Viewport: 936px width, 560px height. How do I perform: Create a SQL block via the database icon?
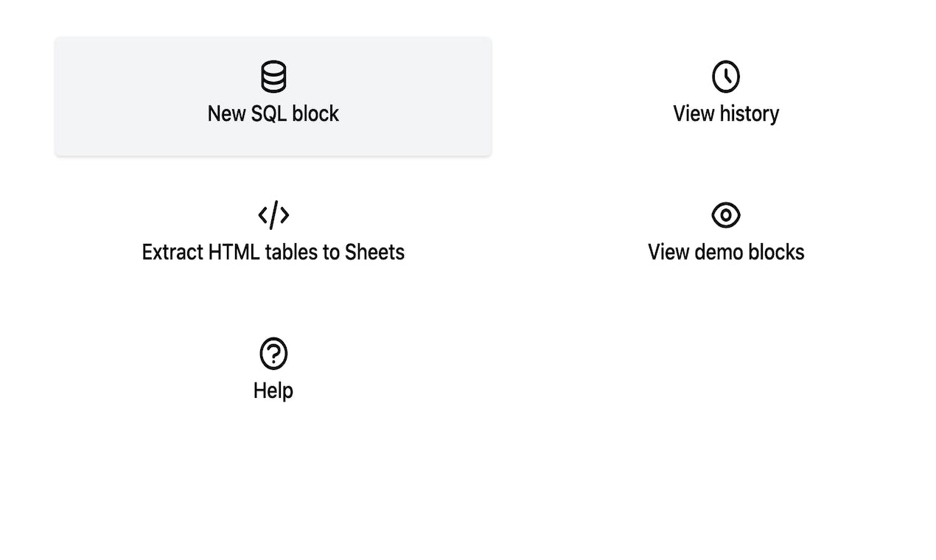click(273, 77)
